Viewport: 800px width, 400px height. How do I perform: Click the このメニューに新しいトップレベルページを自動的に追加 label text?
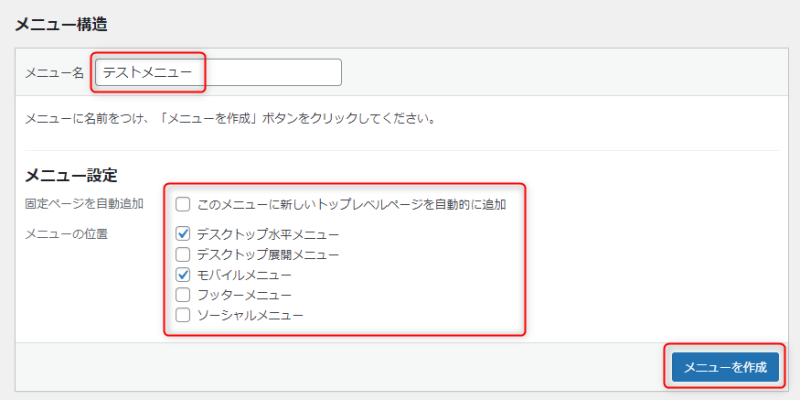pyautogui.click(x=352, y=205)
